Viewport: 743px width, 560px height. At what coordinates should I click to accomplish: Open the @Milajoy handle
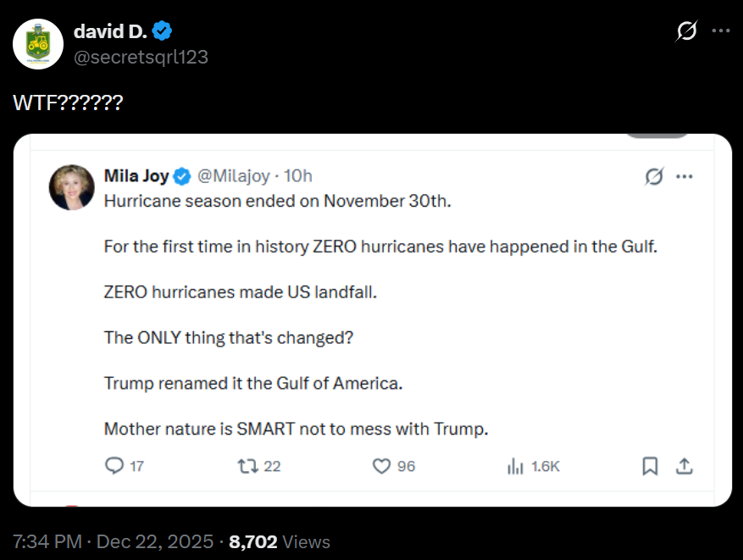pyautogui.click(x=234, y=176)
